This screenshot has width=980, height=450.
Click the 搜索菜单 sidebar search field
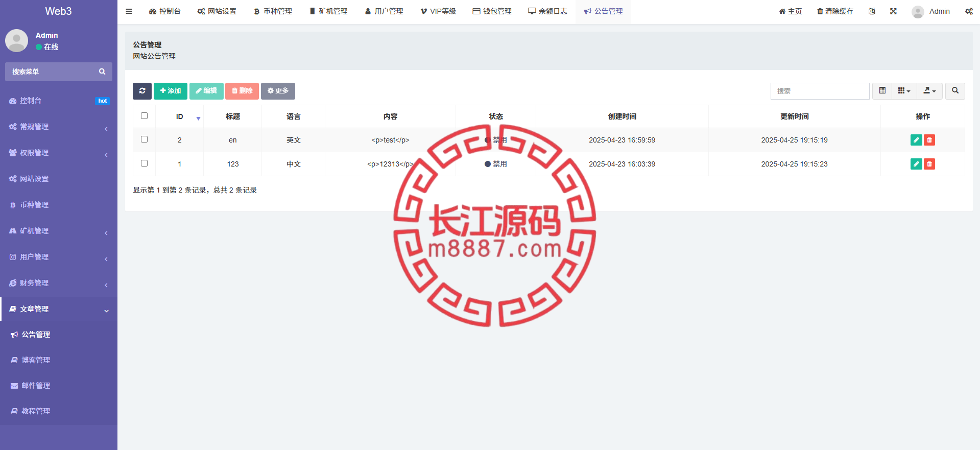click(59, 72)
